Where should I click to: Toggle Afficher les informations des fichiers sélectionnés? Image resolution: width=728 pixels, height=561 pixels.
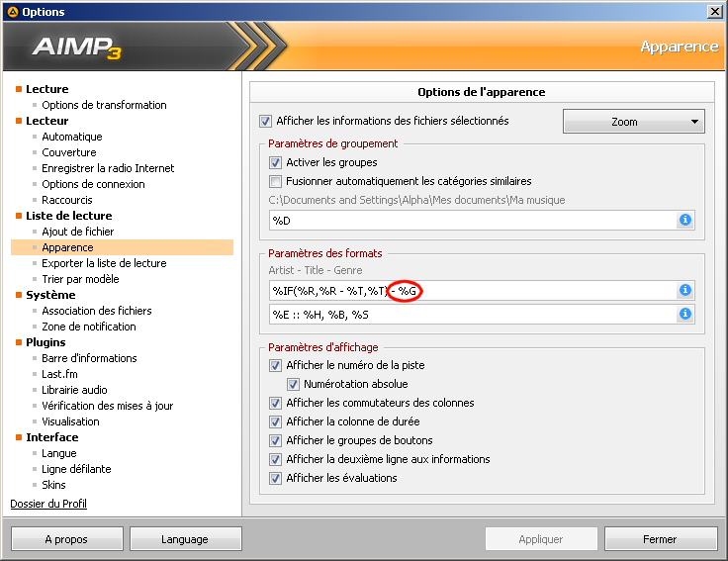(265, 122)
